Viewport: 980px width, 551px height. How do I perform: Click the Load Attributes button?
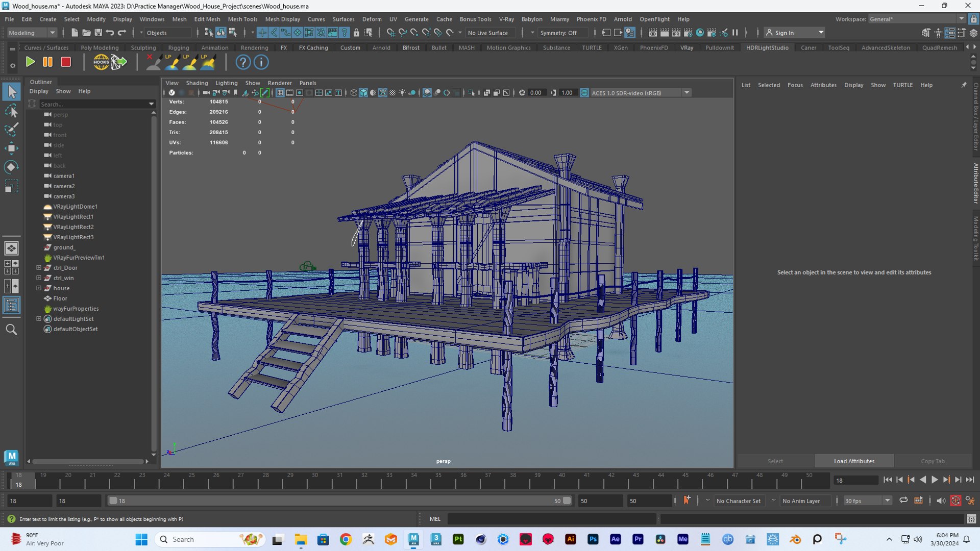(854, 461)
